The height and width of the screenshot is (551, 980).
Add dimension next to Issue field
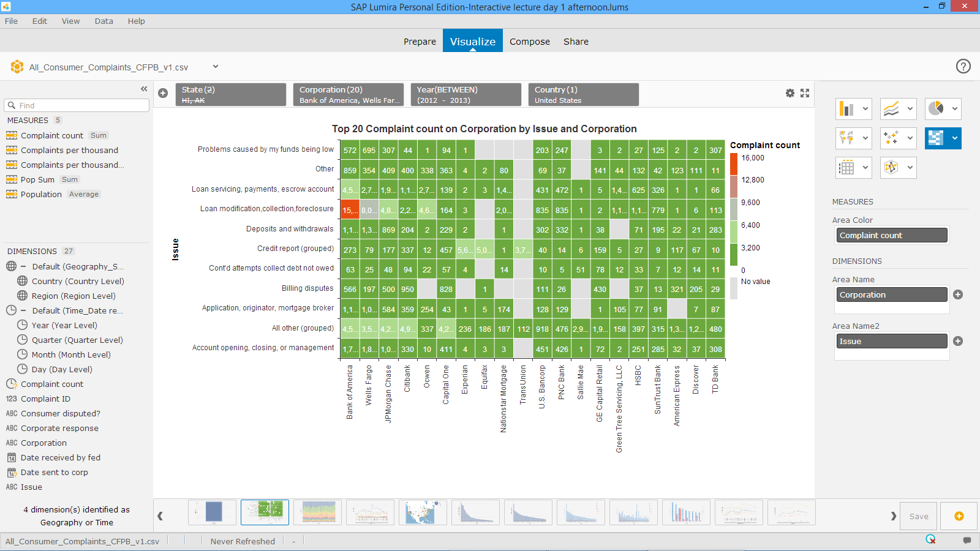958,341
